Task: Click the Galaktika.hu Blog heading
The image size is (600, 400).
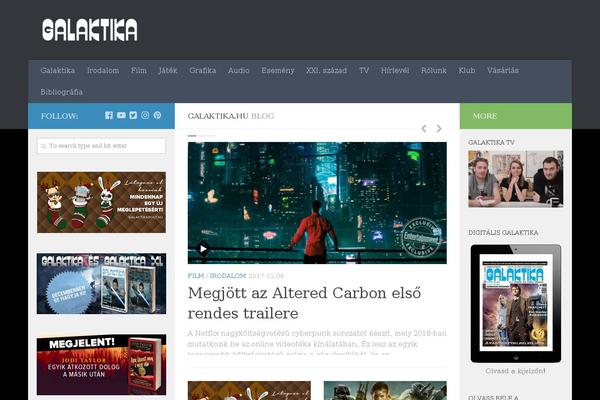Action: 231,116
